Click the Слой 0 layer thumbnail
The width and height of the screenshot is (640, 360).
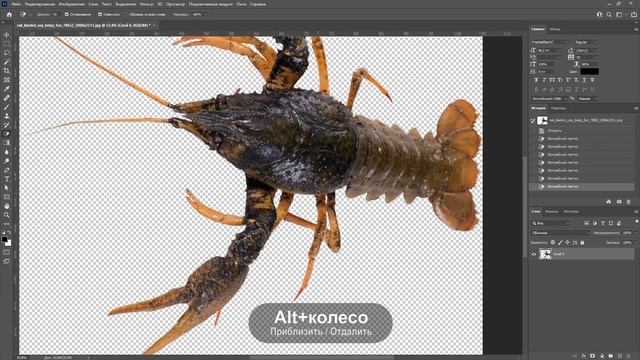545,254
